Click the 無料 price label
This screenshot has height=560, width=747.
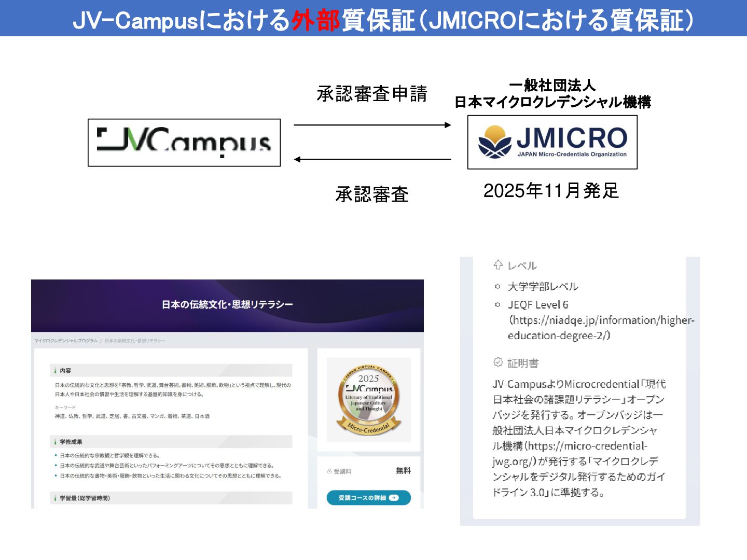pyautogui.click(x=403, y=471)
